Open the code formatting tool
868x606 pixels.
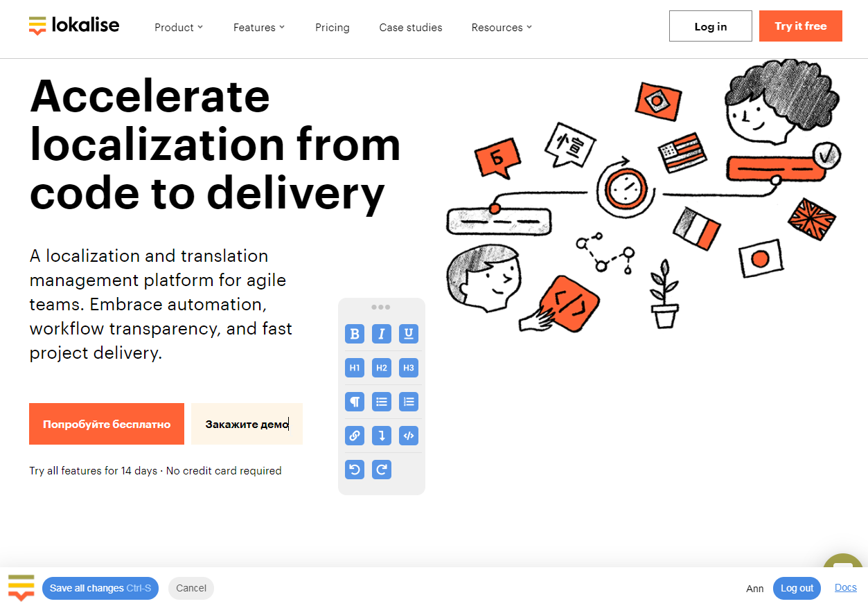(408, 435)
